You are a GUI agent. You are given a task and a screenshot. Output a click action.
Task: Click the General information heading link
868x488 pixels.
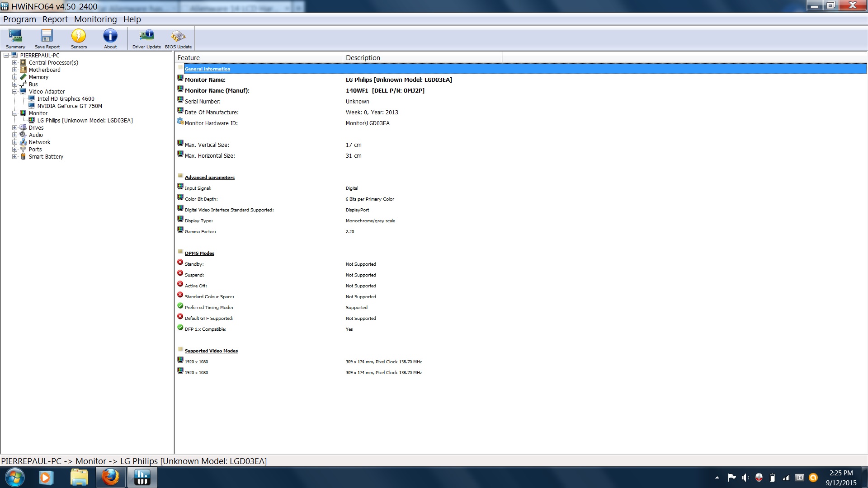click(x=207, y=69)
